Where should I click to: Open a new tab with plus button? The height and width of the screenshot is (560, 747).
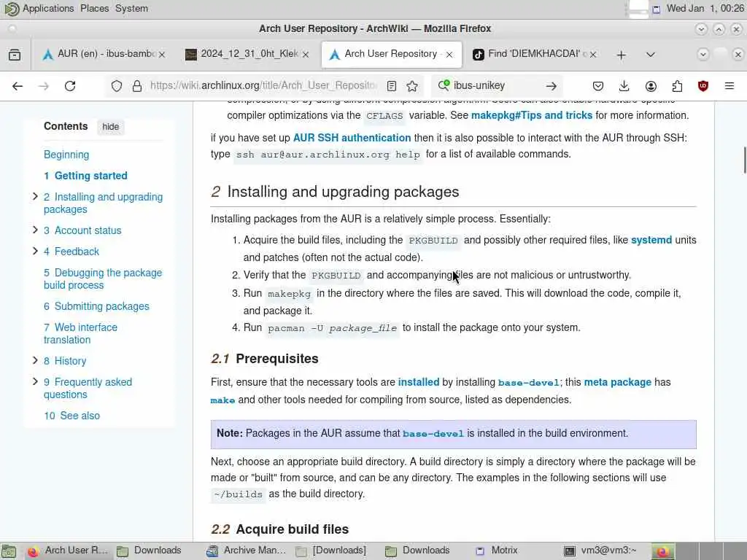(622, 55)
